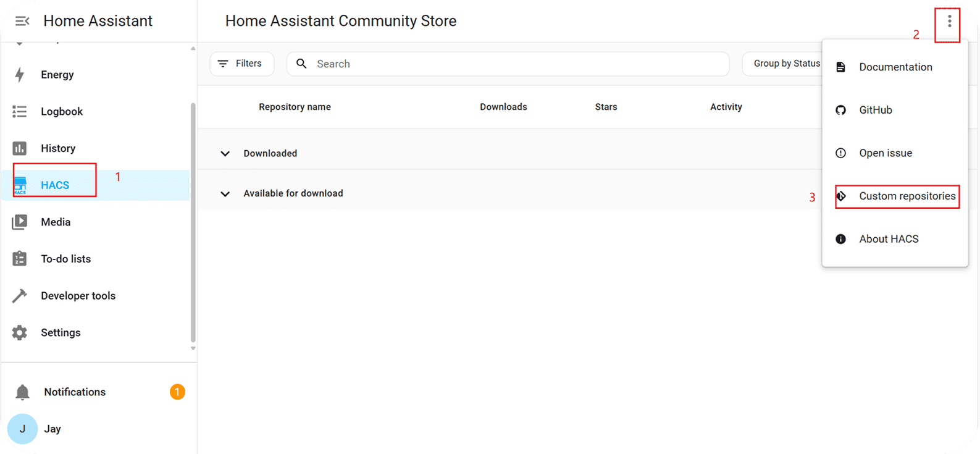The image size is (980, 454).
Task: Click in the Search repositories field
Action: coord(506,64)
